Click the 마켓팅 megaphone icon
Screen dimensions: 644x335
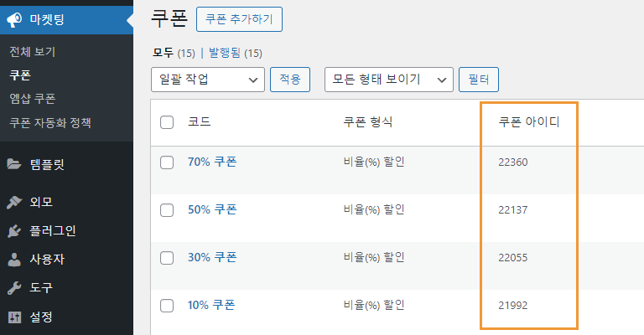[14, 20]
